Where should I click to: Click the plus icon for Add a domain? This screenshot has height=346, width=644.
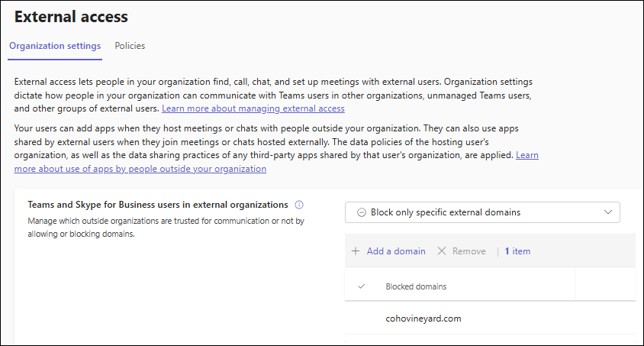(x=356, y=251)
